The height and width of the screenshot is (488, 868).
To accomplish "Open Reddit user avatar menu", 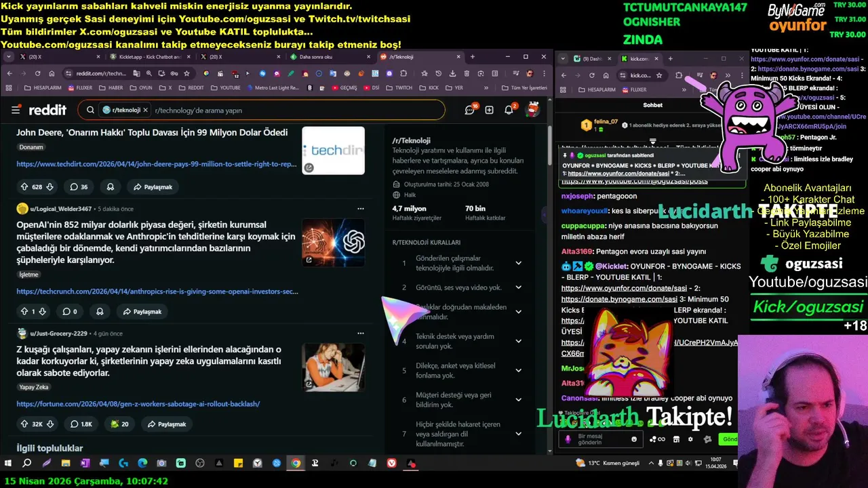I will 533,110.
